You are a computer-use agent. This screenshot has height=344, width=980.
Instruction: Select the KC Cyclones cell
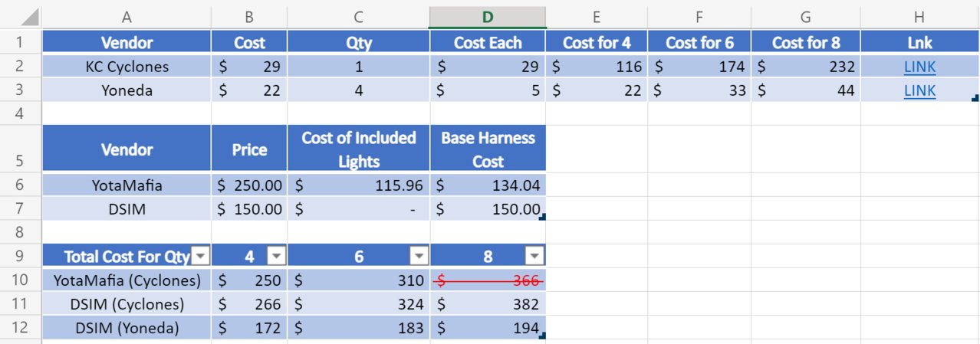pyautogui.click(x=127, y=67)
